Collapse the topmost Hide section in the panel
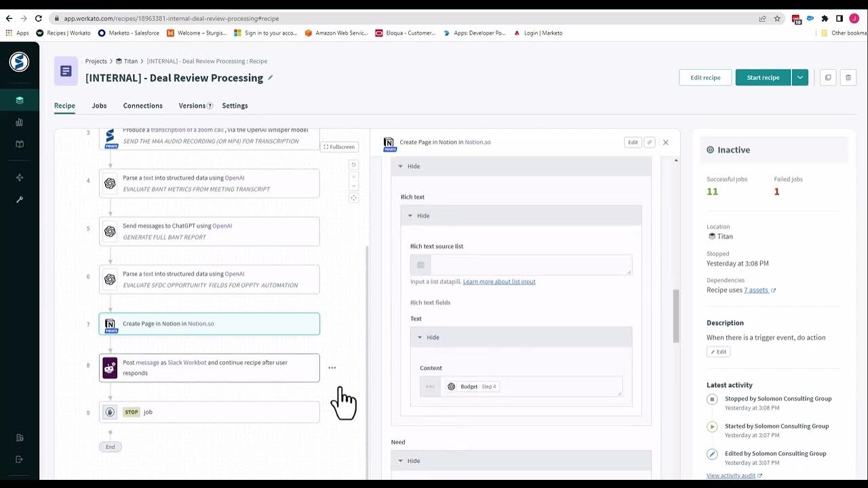 (x=521, y=166)
